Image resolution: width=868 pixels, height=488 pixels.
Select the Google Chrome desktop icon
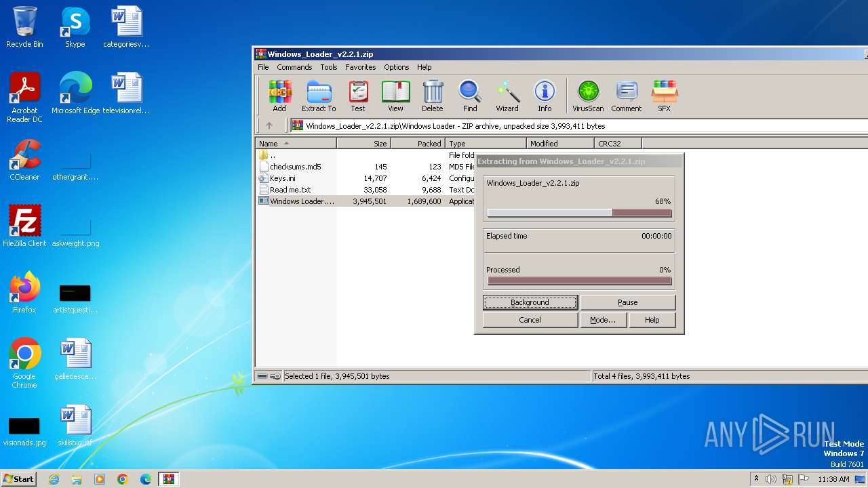(24, 363)
